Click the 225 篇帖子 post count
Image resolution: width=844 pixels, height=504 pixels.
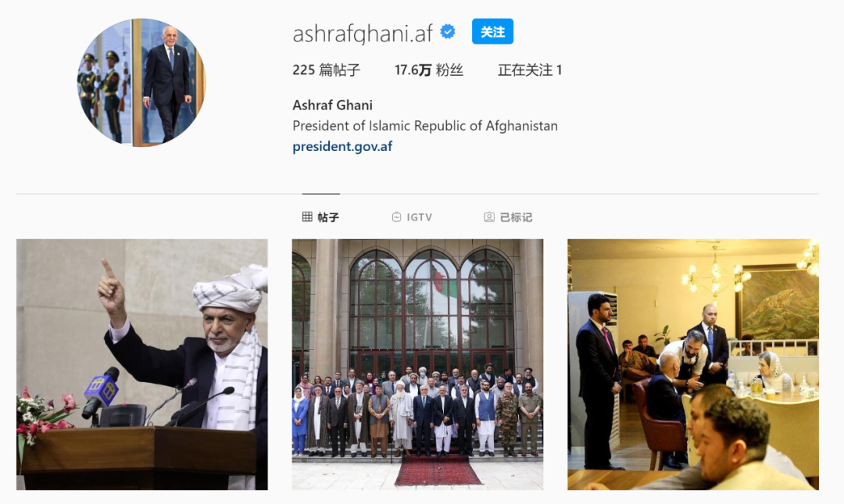pyautogui.click(x=326, y=70)
